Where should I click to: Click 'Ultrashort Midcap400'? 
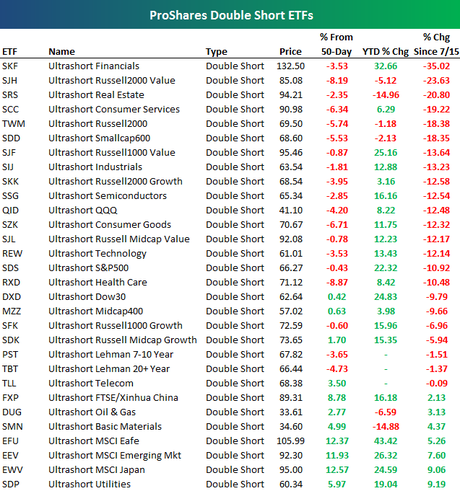point(96,311)
